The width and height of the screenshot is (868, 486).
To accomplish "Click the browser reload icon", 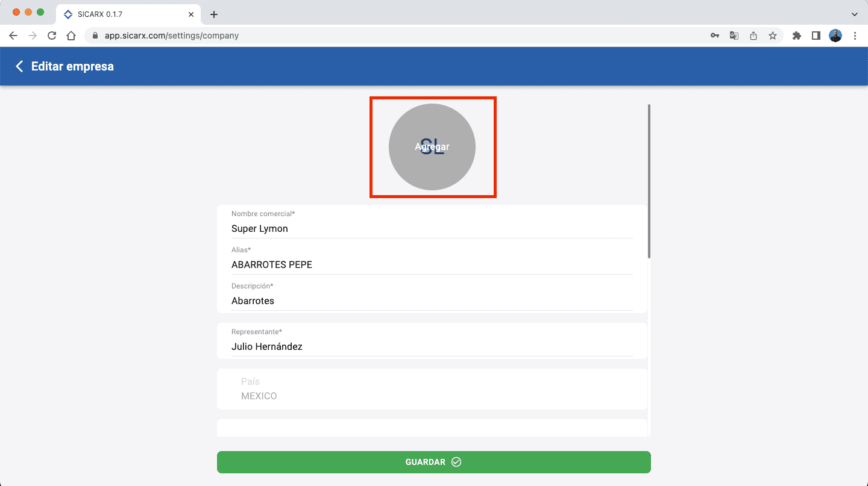I will 52,36.
